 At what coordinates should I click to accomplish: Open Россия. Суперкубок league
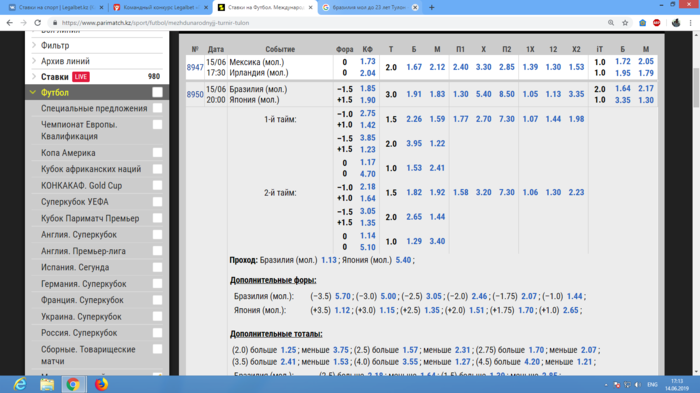(x=79, y=333)
